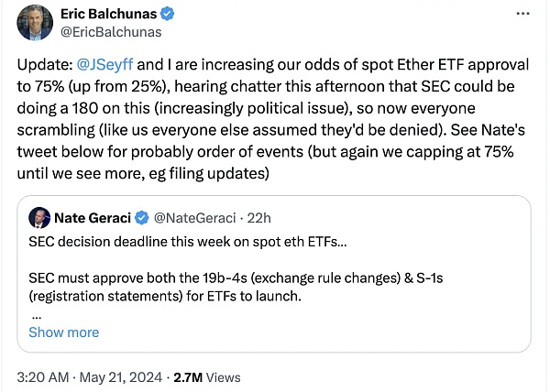
Task: Click the May 21, 2024 date
Action: pyautogui.click(x=121, y=376)
